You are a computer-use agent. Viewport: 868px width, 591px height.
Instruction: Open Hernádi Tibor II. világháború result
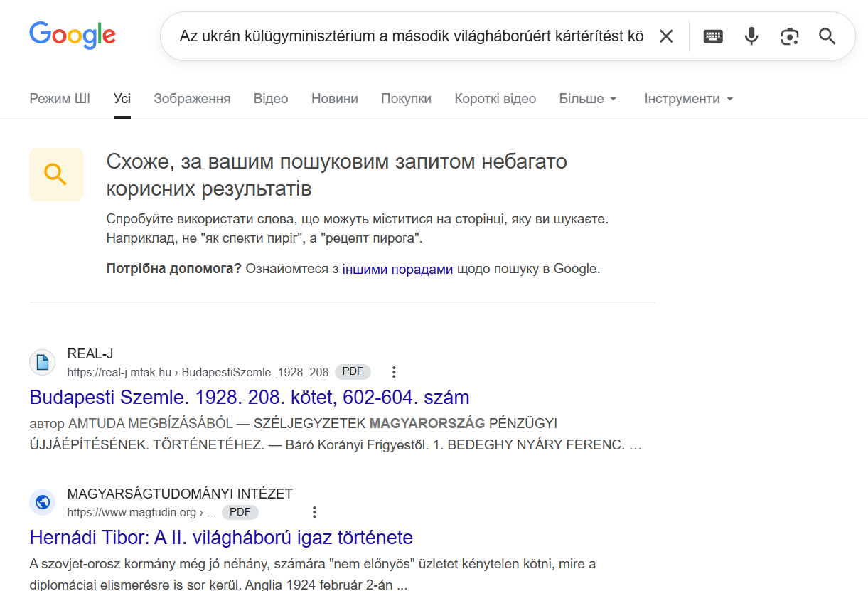coord(221,537)
